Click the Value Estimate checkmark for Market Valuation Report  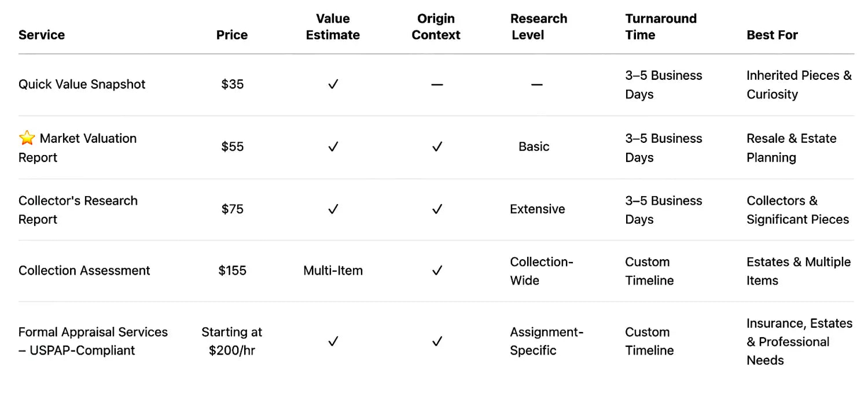(x=333, y=147)
